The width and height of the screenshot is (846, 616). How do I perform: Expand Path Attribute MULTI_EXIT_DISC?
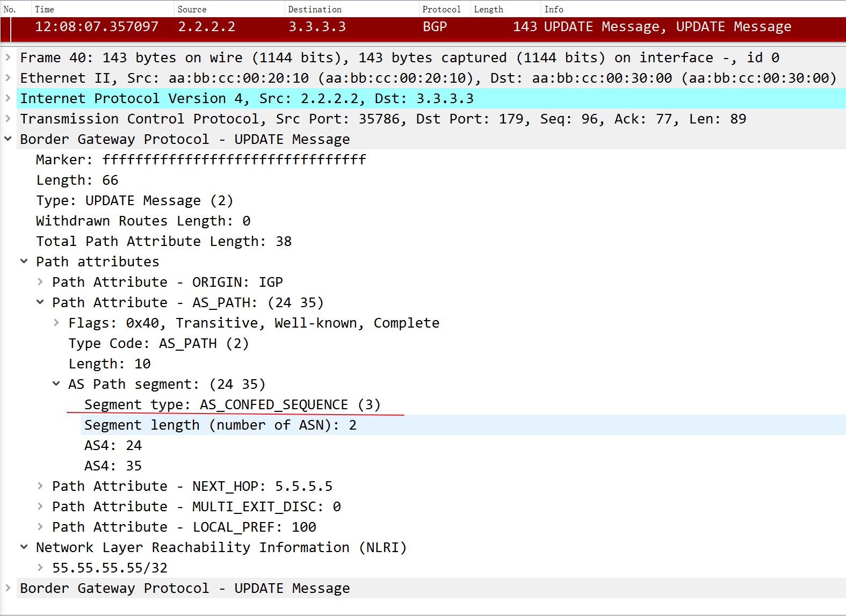click(40, 506)
